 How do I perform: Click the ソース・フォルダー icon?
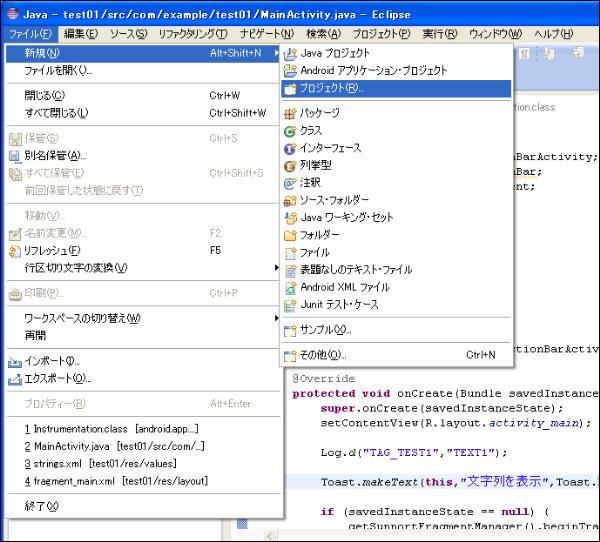290,201
